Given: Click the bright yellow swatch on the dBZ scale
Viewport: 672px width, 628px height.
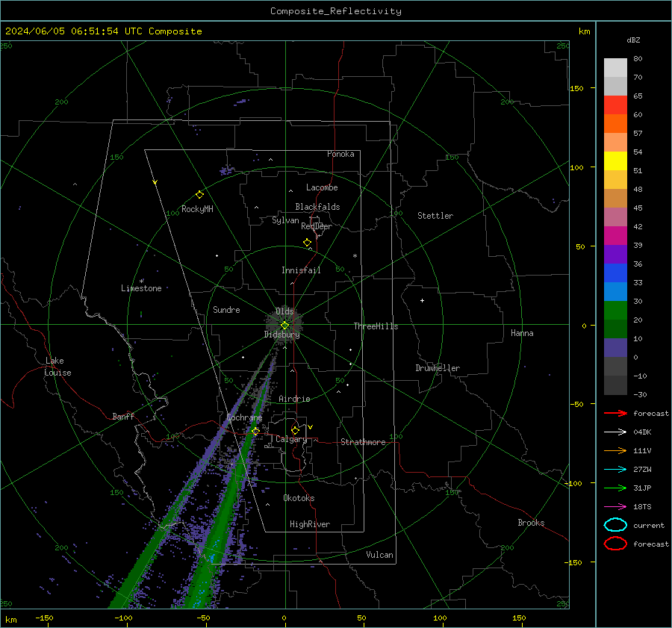Looking at the screenshot, I should click(x=615, y=161).
